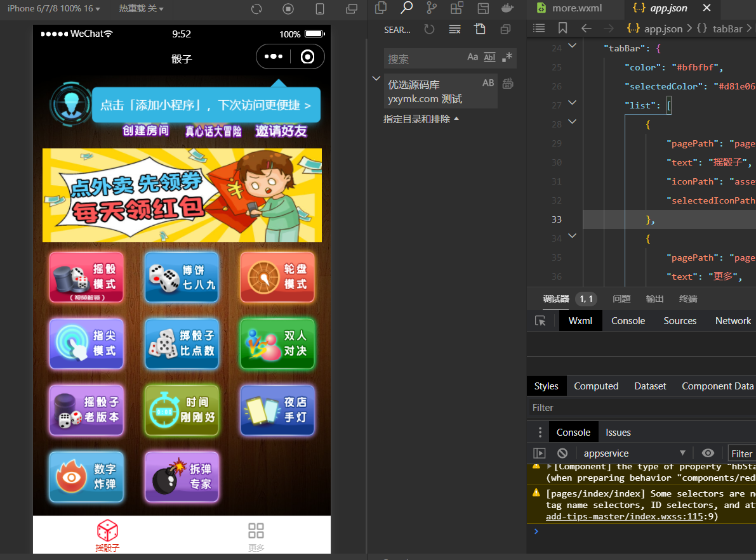Click the detach simulator window icon
756x560 pixels.
click(x=352, y=9)
